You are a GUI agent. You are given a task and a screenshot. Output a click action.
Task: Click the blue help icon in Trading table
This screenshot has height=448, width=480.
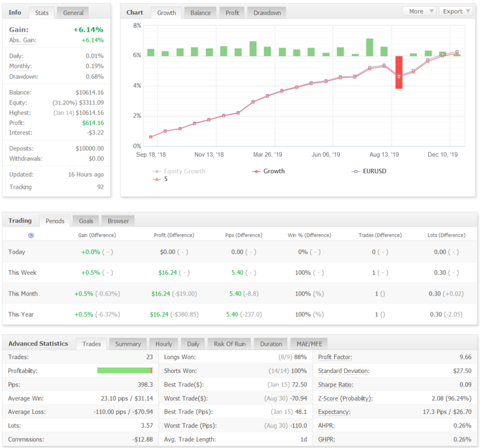coord(31,235)
